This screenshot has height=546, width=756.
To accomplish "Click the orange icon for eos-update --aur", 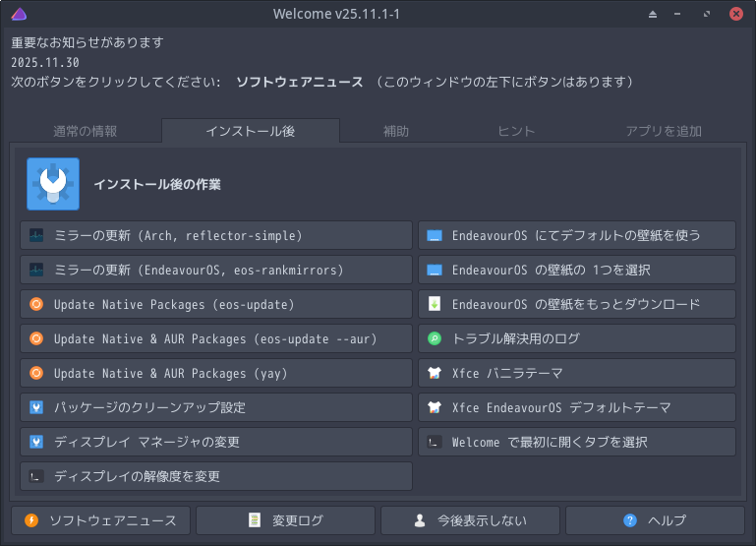I will 36,338.
